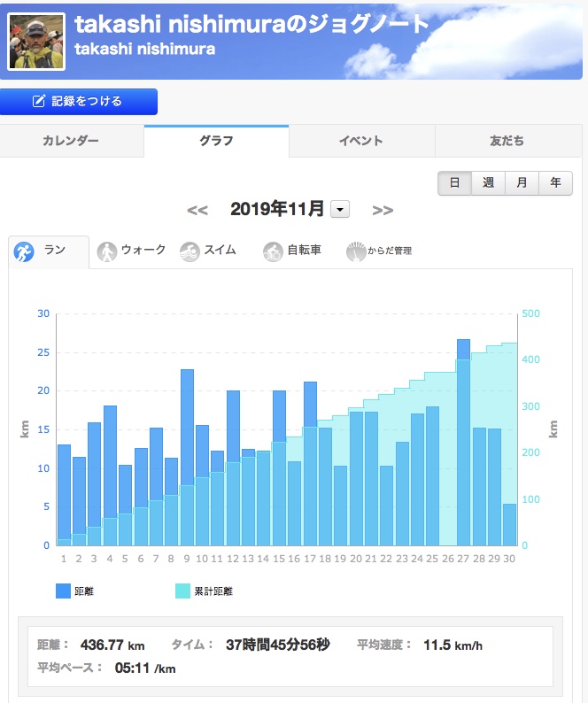Switch graph to weekly view 週
The width and height of the screenshot is (588, 703).
[x=488, y=183]
